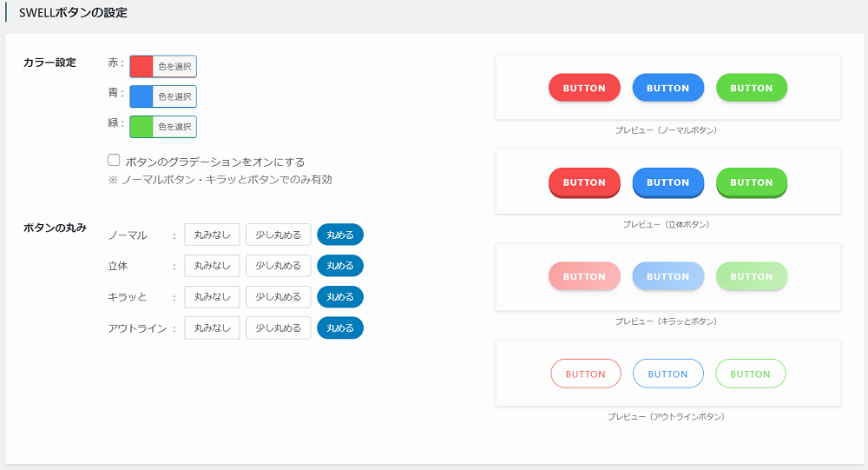Set アウトライン rounding to 丸みなし

[212, 328]
